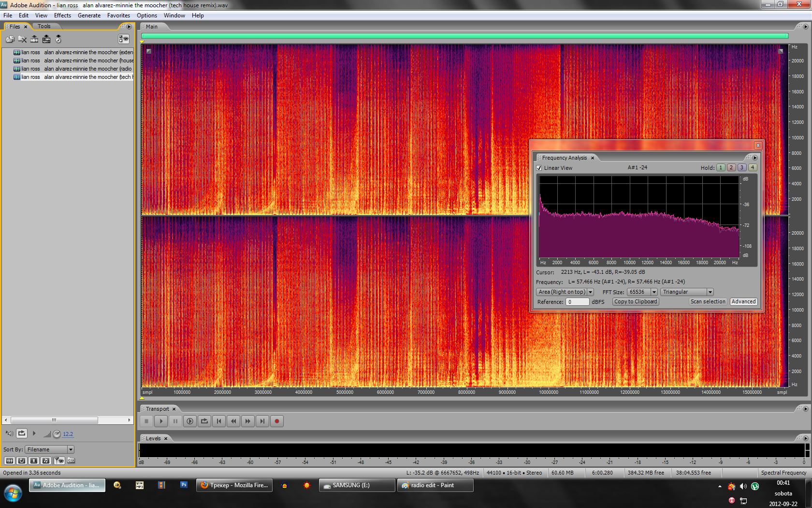
Task: Click the Copy to Clipboard button
Action: (636, 301)
